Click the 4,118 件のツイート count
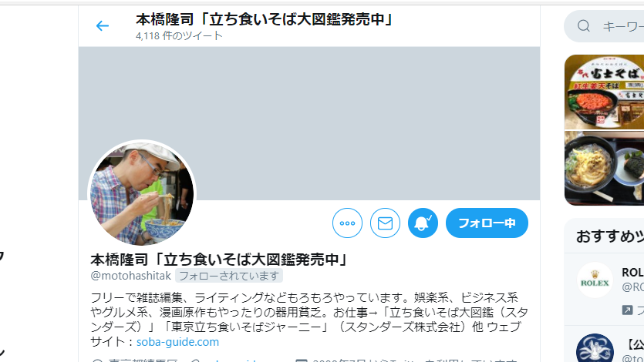 (179, 35)
